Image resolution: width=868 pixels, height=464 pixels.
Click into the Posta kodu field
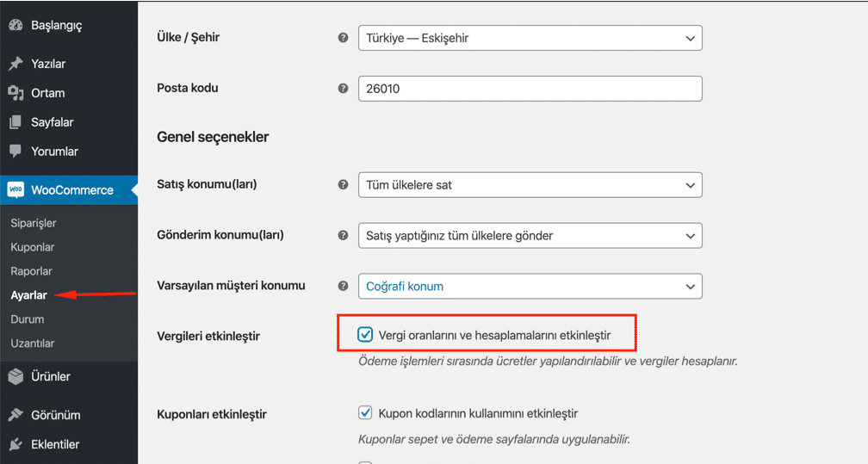click(530, 89)
